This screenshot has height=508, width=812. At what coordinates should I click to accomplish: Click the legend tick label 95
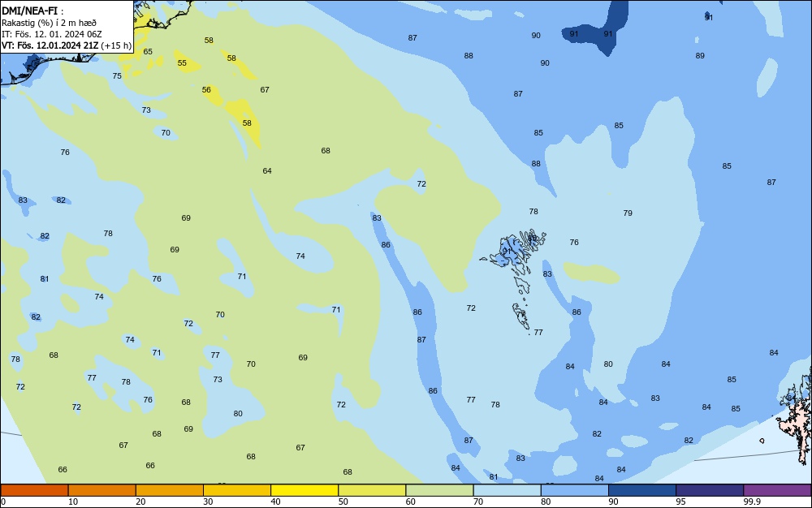pos(680,502)
